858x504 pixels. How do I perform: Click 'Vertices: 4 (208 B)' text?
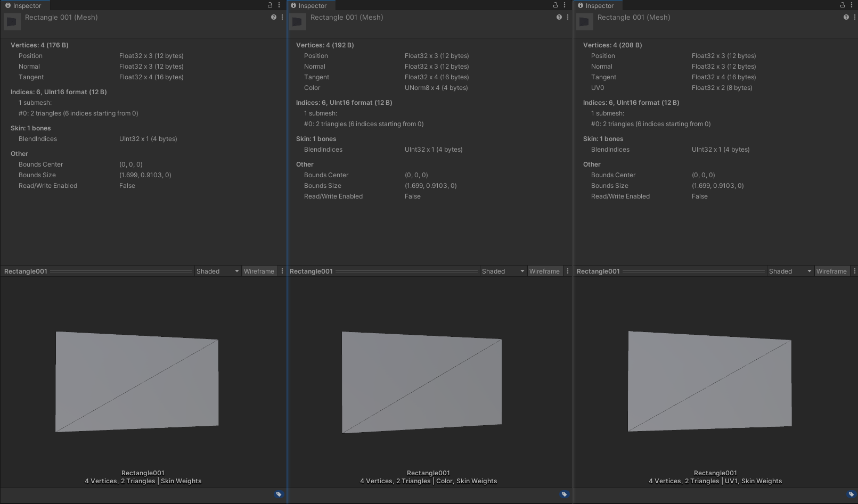[x=612, y=45]
